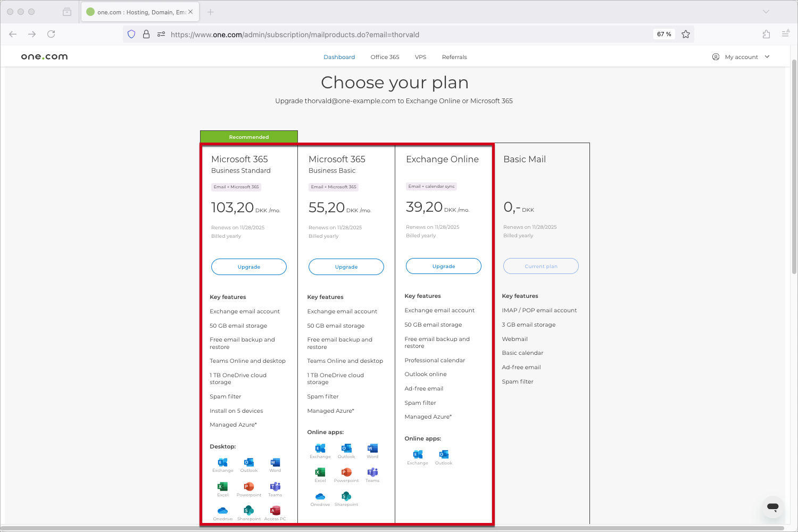Upgrade to the Exchange Online plan
798x532 pixels.
tap(444, 266)
